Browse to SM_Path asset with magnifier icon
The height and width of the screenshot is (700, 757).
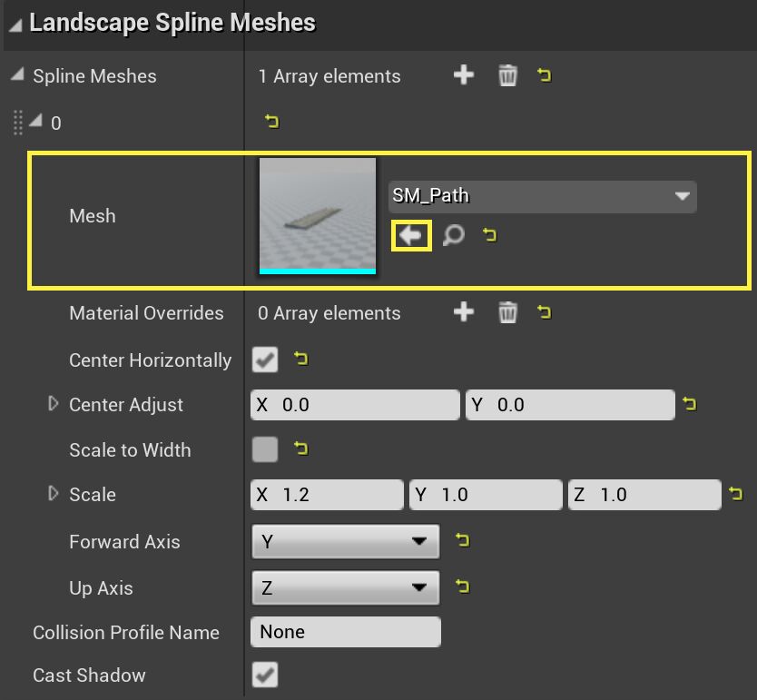click(453, 235)
